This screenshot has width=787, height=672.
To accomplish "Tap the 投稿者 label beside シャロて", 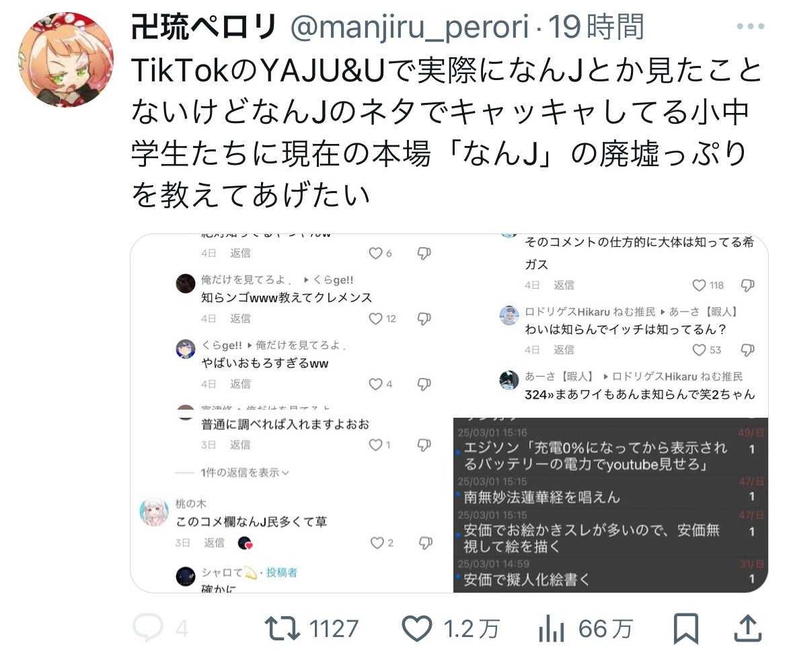I will click(x=282, y=572).
